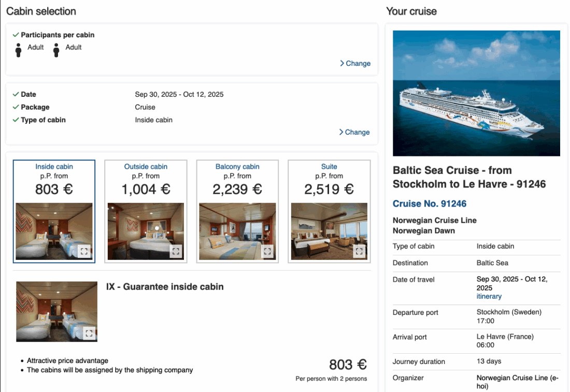The width and height of the screenshot is (570, 392).
Task: Enlarge the IX Guarantee inside cabin image
Action: [89, 333]
